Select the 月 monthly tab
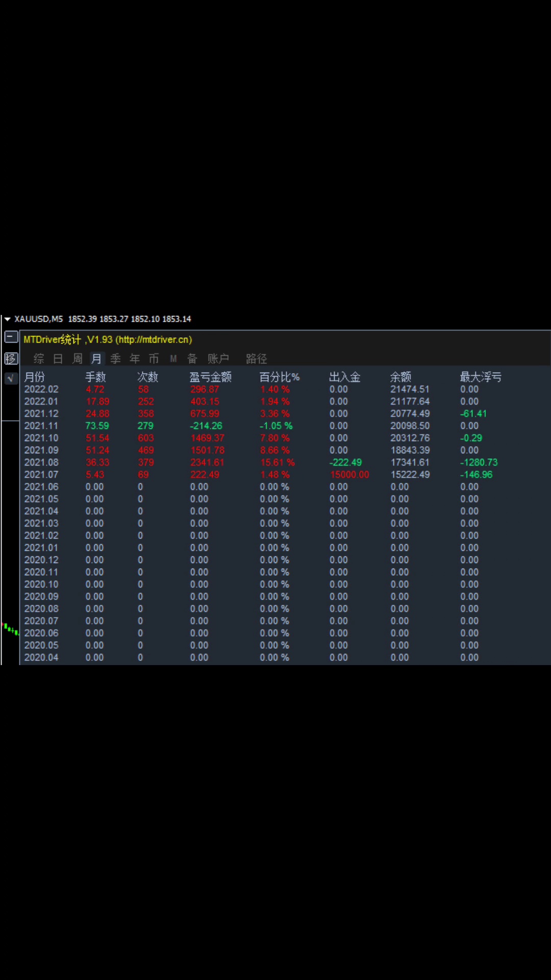 pos(96,359)
